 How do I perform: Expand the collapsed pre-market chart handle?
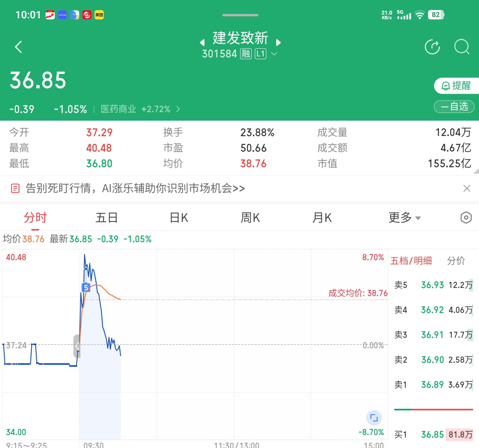76,346
